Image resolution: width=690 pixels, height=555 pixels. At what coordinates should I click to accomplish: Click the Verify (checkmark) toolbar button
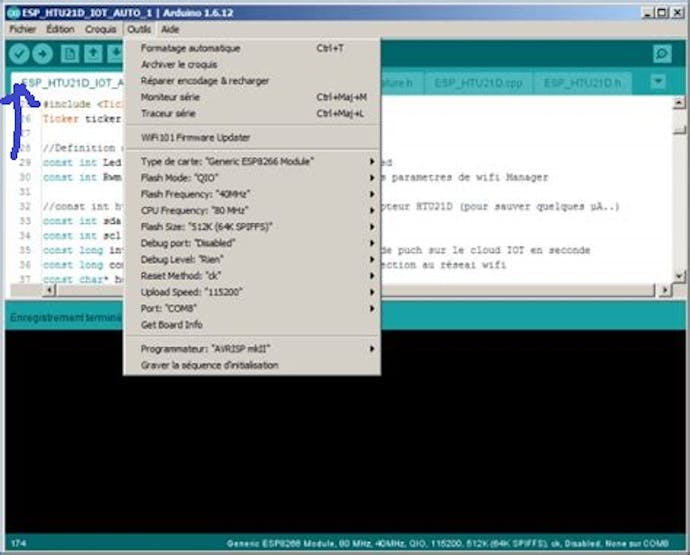coord(19,54)
